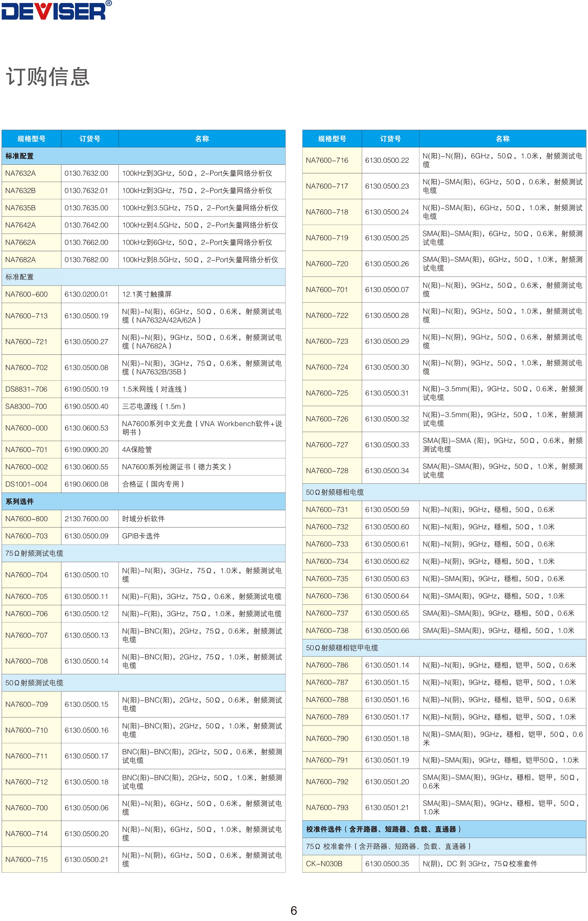Select the NA7600-800 时域分析软件 row

pyautogui.click(x=31, y=518)
